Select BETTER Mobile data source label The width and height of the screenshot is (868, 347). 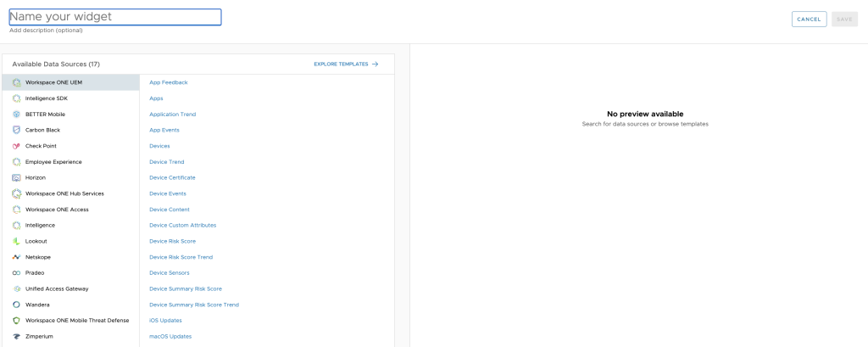[46, 115]
